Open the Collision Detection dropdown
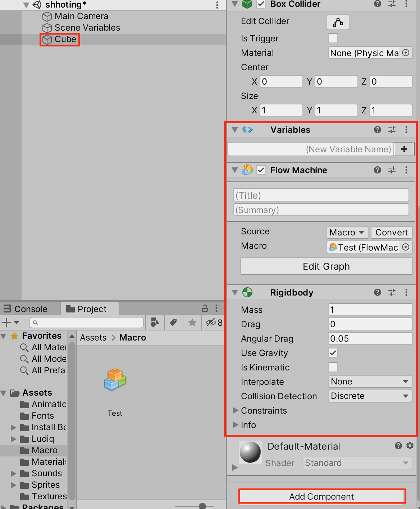Viewport: 420px width, 509px height. click(x=370, y=396)
